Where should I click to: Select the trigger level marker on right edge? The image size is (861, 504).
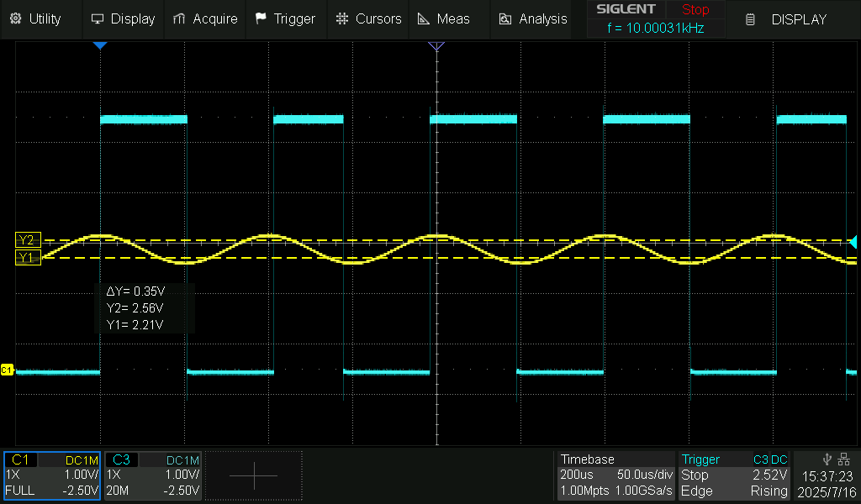click(853, 244)
